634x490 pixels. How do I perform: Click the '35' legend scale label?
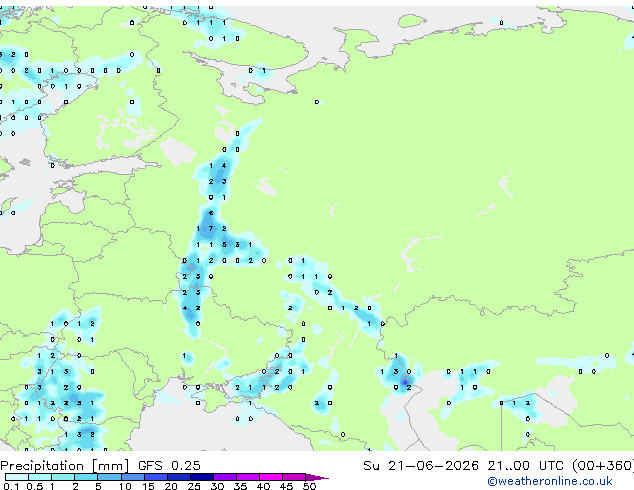240,486
